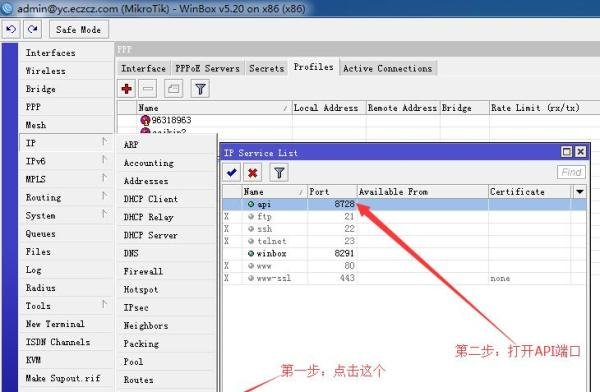Viewport: 600px width, 392px height.
Task: Select the ftp service row
Action: 404,217
